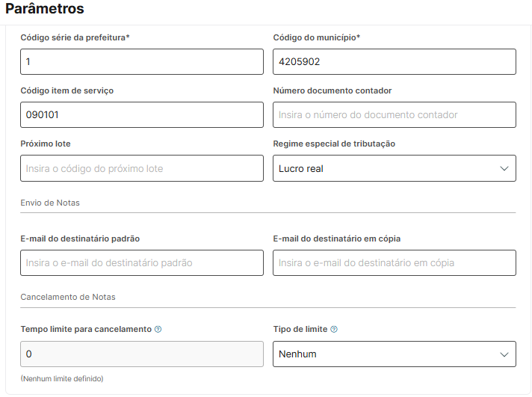
Task: Click the Código do município input
Action: point(394,62)
